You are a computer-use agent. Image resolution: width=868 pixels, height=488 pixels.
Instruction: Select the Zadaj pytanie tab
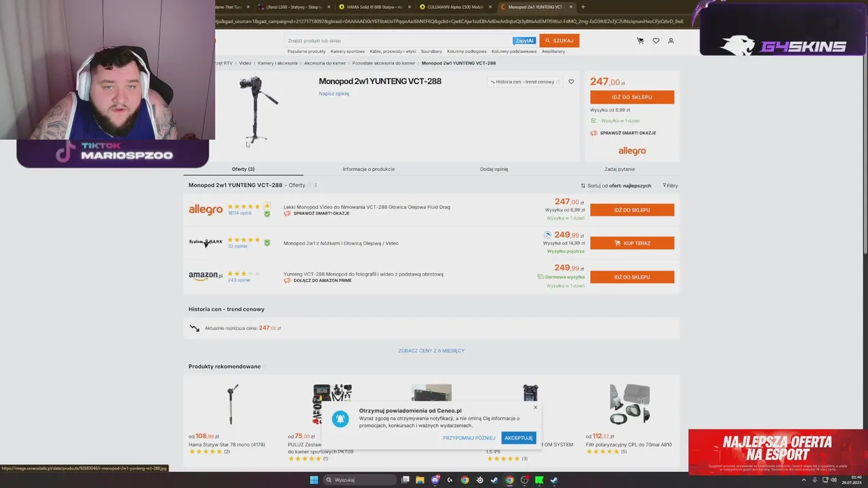click(x=619, y=169)
